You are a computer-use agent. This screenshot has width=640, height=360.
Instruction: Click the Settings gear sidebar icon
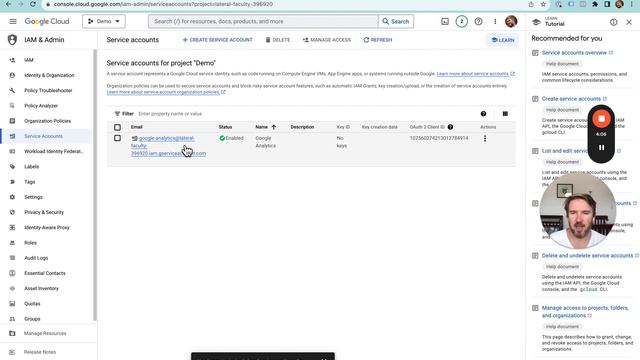(x=12, y=197)
